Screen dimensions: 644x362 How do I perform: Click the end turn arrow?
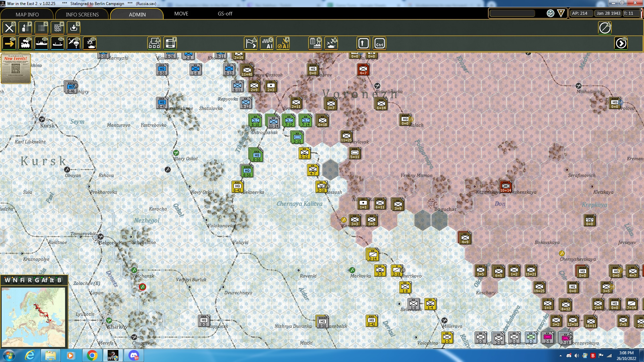pos(621,43)
